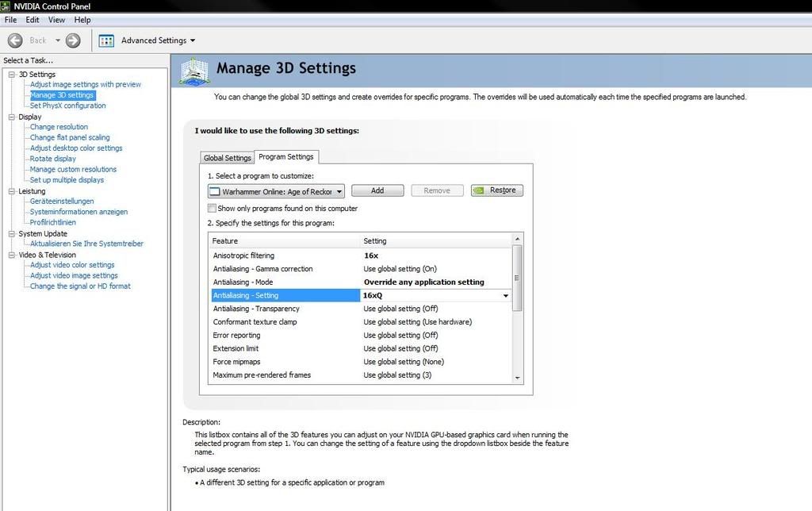Click the Restore button

(x=497, y=190)
